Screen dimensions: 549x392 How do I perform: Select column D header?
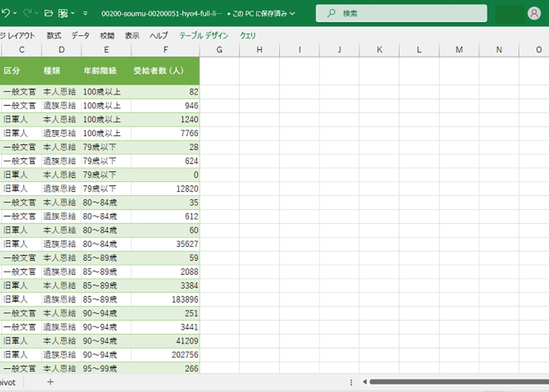(62, 50)
